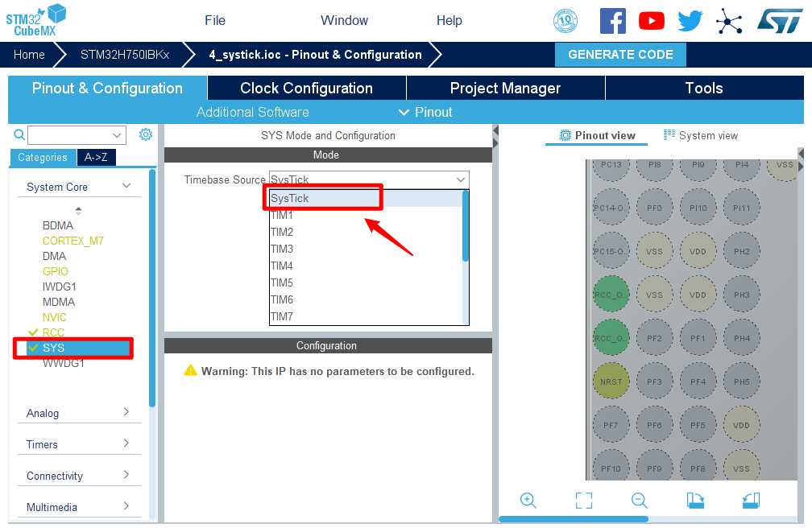Open the Pinout dropdown menu

click(425, 112)
